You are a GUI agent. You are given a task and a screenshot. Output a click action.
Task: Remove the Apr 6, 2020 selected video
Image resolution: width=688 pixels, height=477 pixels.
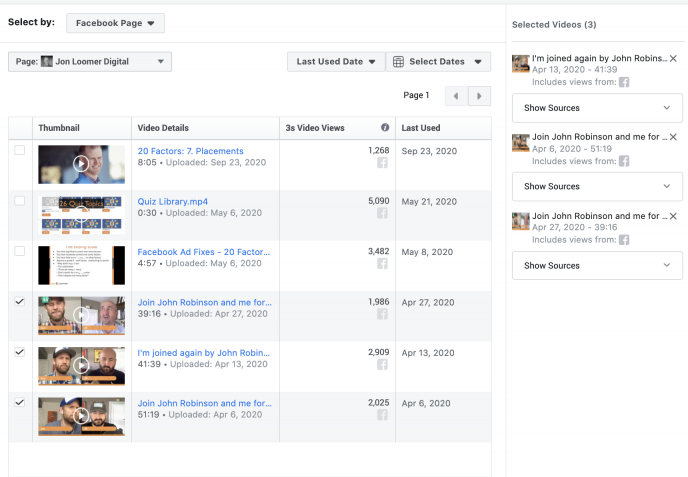[673, 136]
